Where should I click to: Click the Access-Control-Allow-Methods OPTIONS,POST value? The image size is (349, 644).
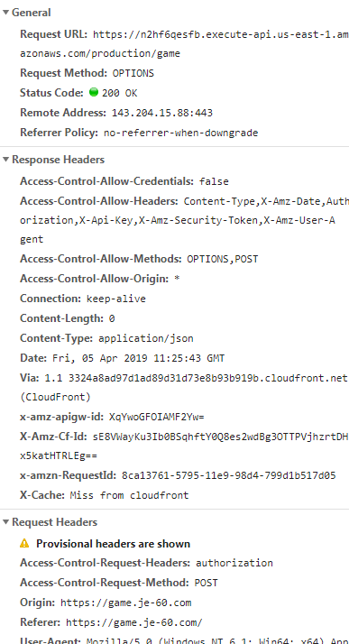(x=223, y=259)
